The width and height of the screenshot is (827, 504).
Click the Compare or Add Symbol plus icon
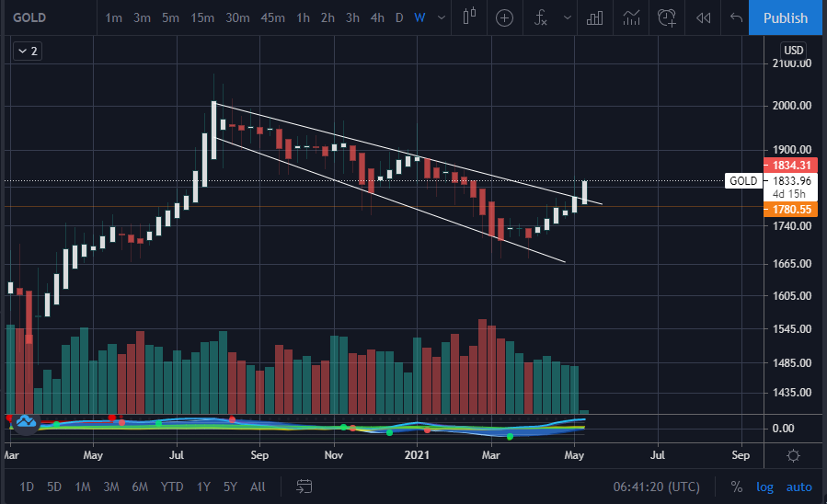(x=504, y=17)
